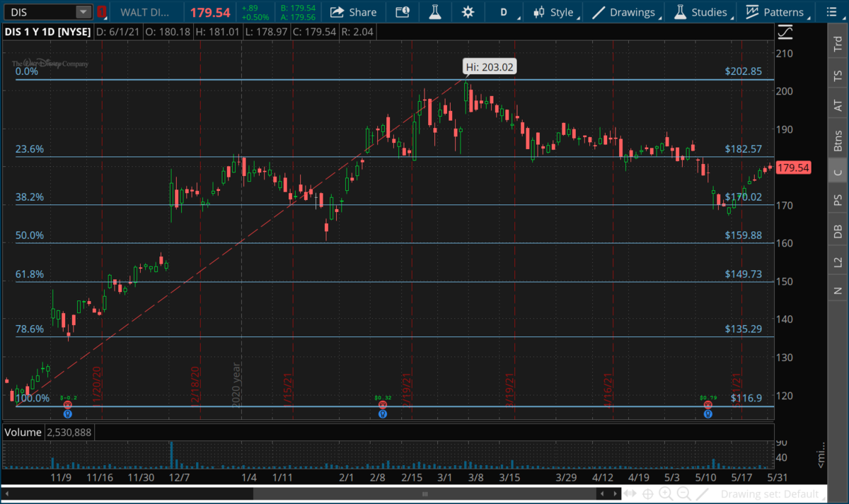Open the TS sidebar tab

point(838,74)
